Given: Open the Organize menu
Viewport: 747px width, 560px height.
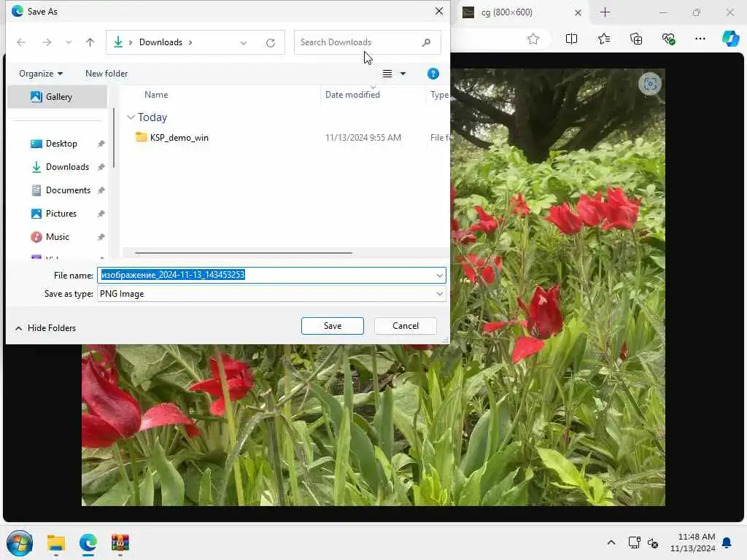Looking at the screenshot, I should (x=41, y=74).
